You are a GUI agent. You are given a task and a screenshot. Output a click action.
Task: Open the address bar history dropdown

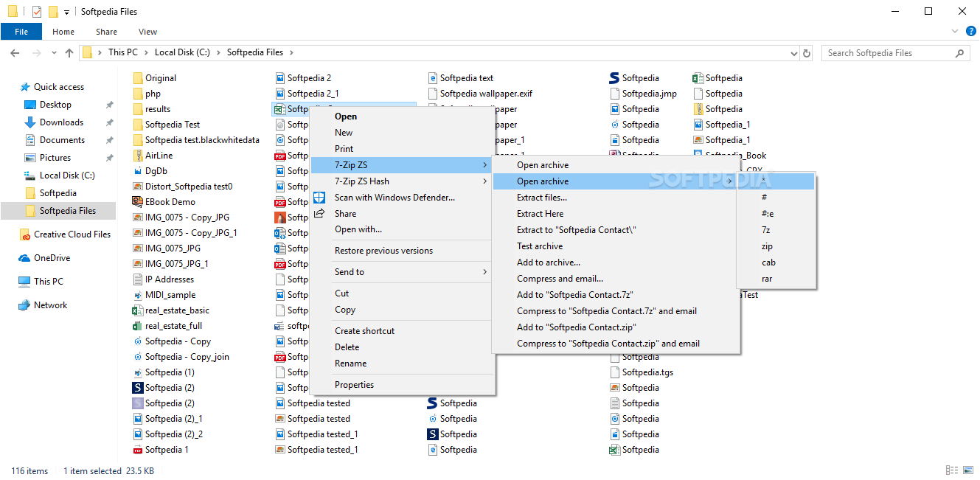pyautogui.click(x=793, y=53)
